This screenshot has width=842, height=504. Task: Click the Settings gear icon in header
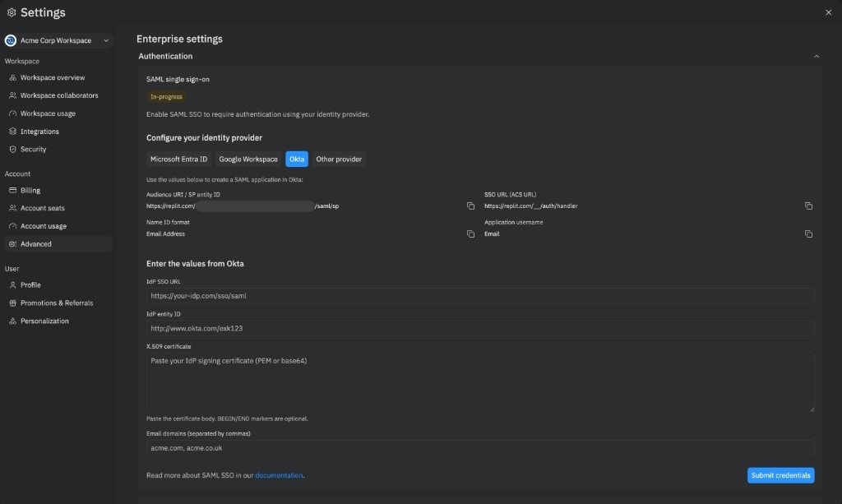(12, 12)
